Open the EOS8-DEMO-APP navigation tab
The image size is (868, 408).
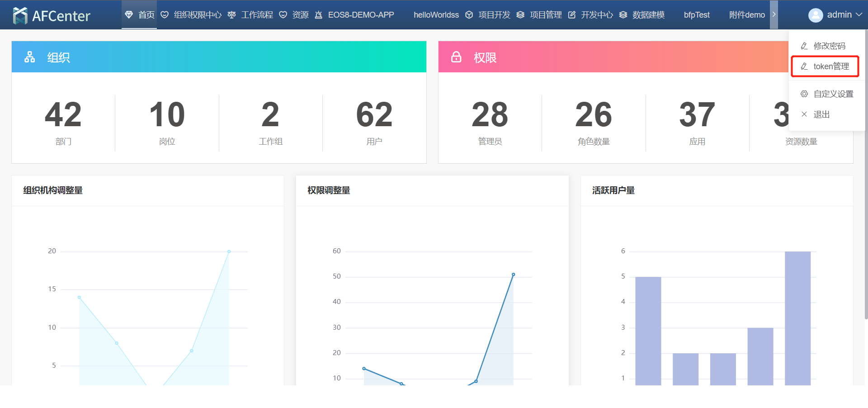click(x=360, y=15)
